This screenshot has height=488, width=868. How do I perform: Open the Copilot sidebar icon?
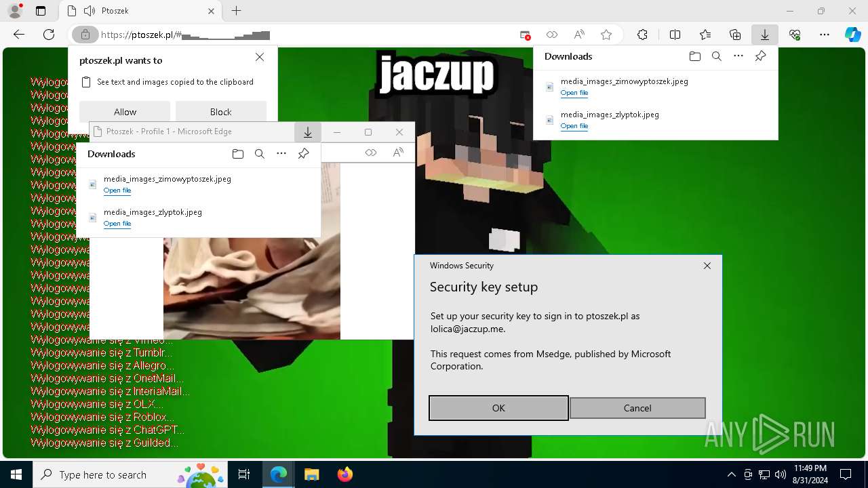(853, 35)
